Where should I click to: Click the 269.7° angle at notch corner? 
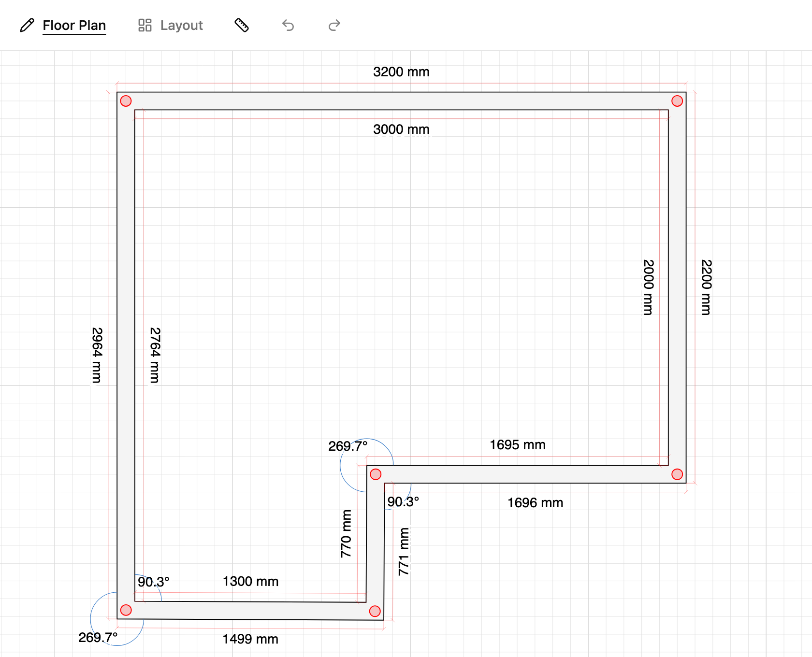click(348, 446)
